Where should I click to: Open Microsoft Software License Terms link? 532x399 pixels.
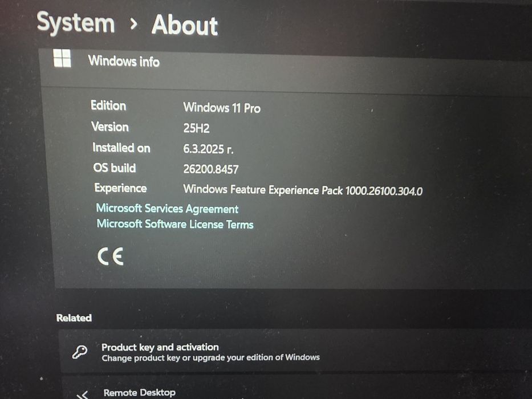pos(175,224)
